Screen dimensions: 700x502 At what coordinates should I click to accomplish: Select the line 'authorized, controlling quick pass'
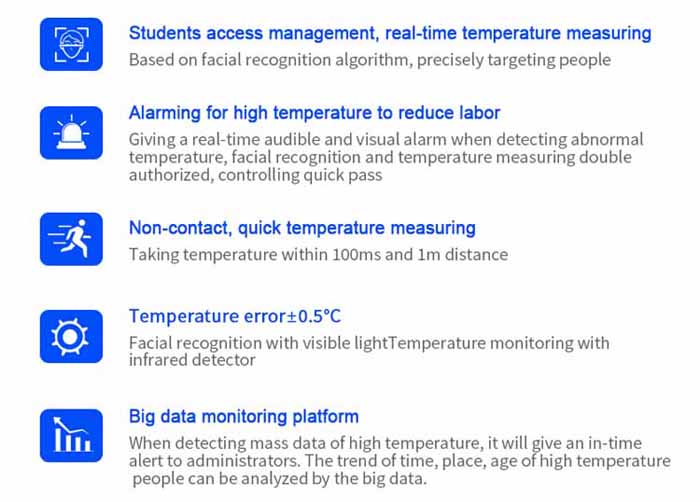pos(255,175)
